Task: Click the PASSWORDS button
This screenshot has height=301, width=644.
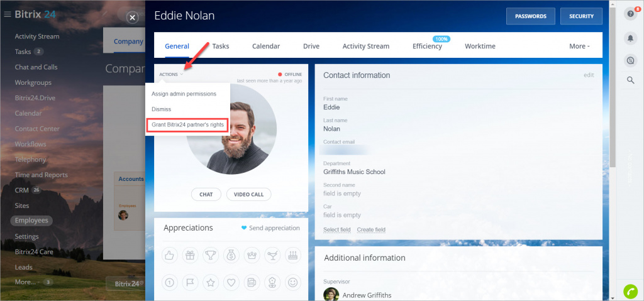Action: [531, 16]
